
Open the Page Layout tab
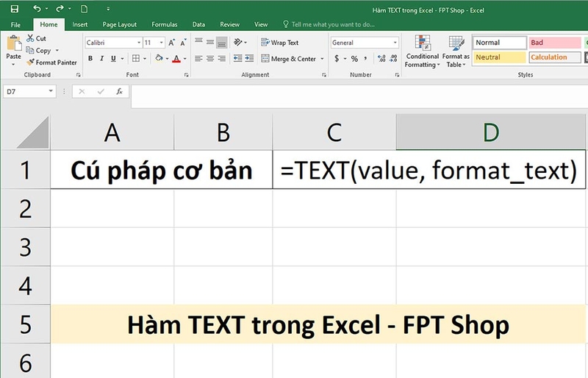[120, 25]
